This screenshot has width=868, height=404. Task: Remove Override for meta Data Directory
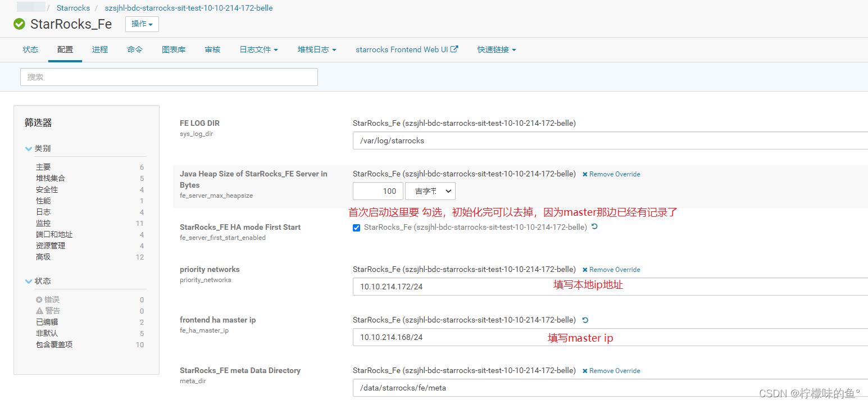pyautogui.click(x=611, y=371)
